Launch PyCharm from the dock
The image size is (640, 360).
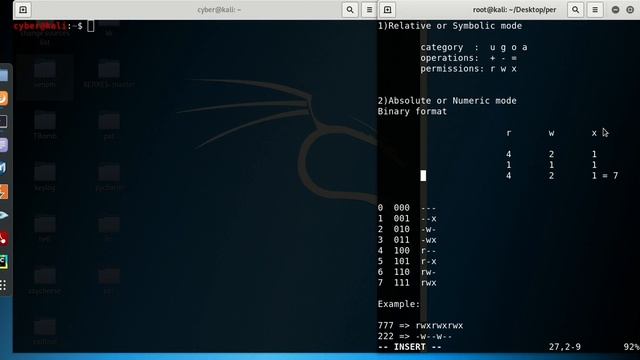pyautogui.click(x=3, y=262)
